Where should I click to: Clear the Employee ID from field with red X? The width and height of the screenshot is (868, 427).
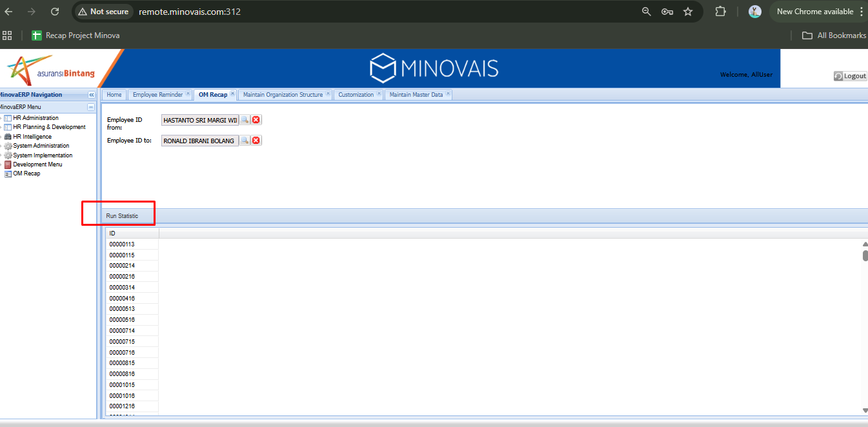coord(256,120)
